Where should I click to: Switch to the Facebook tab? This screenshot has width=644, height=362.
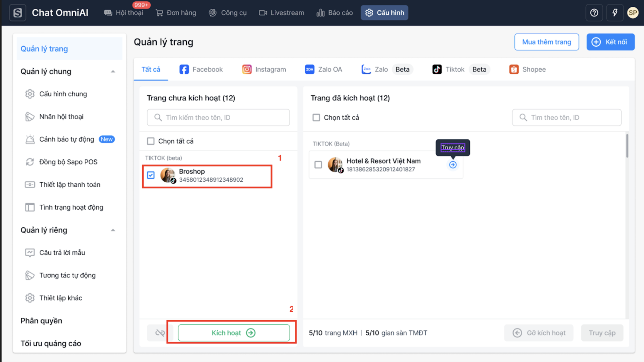pyautogui.click(x=201, y=69)
